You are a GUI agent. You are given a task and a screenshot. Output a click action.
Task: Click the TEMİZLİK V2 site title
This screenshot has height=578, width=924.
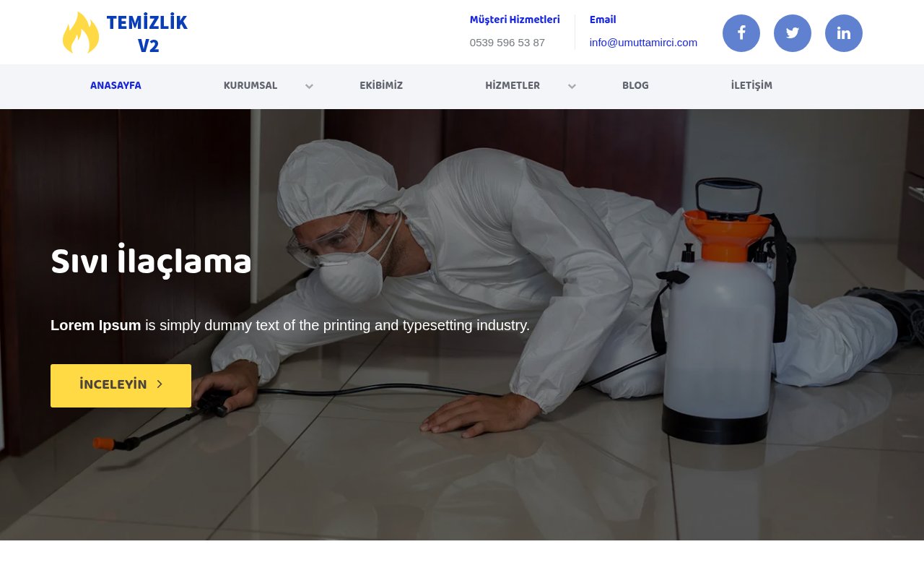pos(147,34)
